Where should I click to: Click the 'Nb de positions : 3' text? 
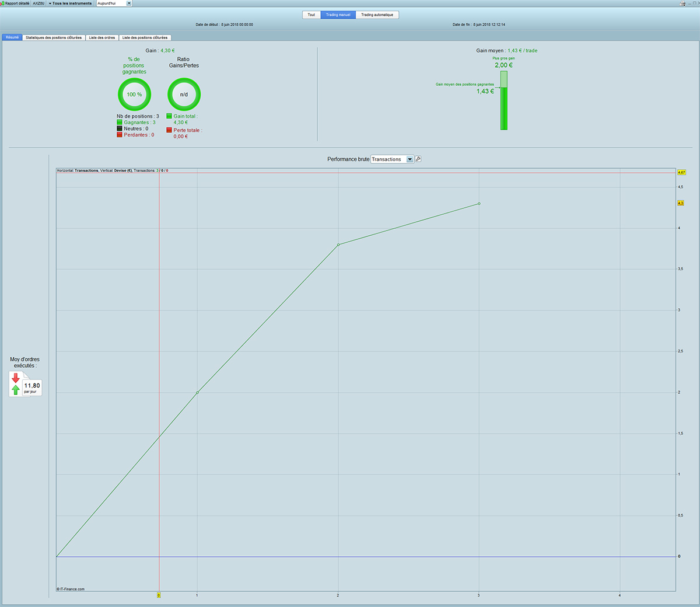pyautogui.click(x=138, y=116)
